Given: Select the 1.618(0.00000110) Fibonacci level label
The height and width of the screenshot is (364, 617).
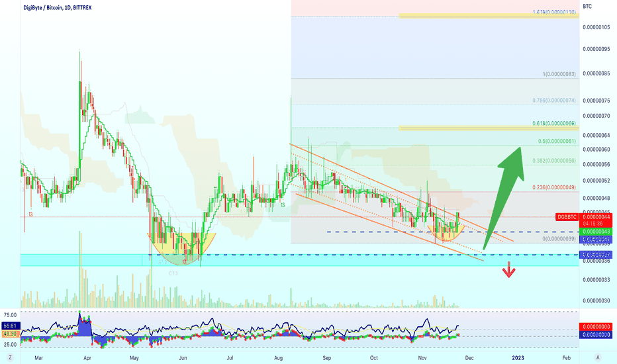Looking at the screenshot, I should [554, 12].
